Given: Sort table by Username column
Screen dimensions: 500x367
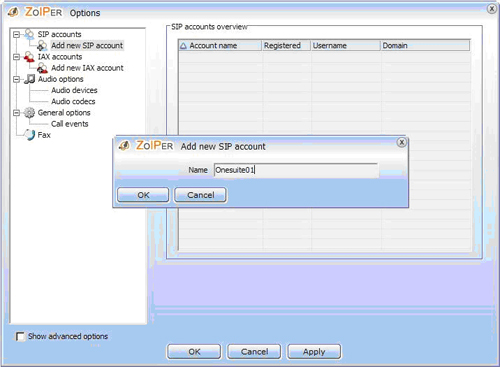Looking at the screenshot, I should pos(345,46).
